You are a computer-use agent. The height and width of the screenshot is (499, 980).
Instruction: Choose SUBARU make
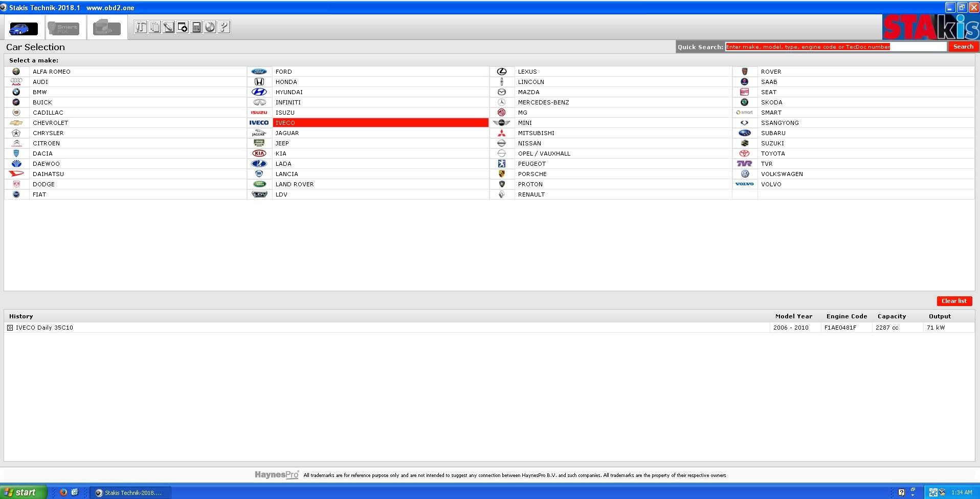773,133
